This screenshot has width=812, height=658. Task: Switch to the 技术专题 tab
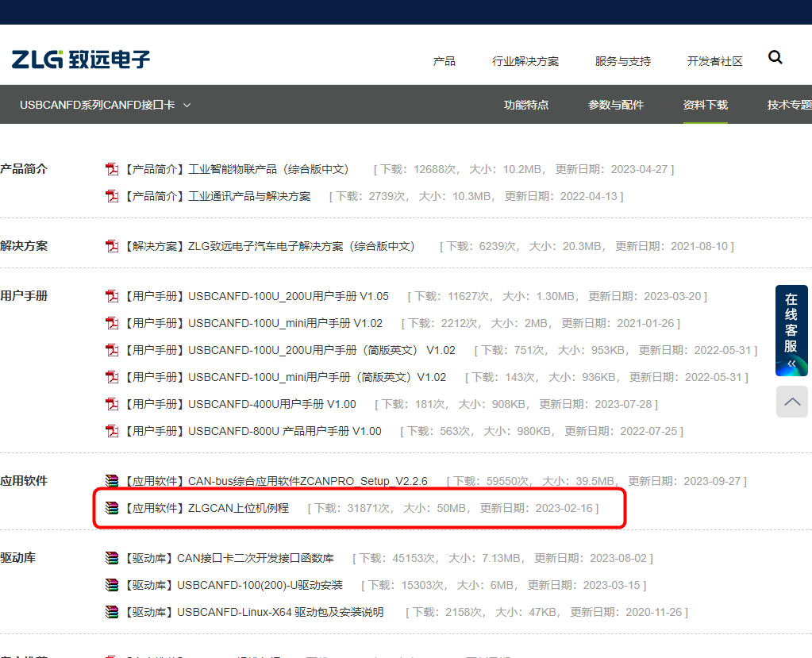(x=789, y=105)
